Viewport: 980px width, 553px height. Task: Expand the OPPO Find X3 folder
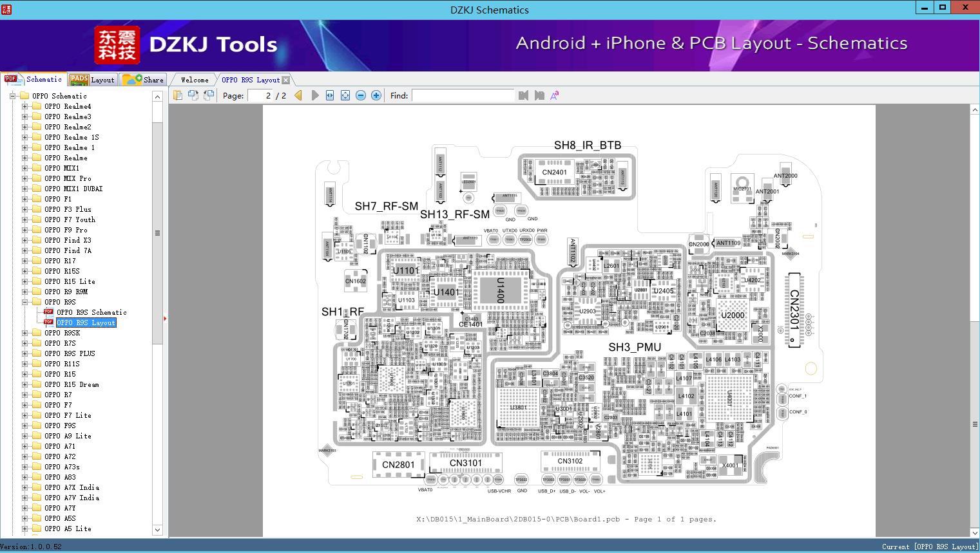[x=25, y=240]
